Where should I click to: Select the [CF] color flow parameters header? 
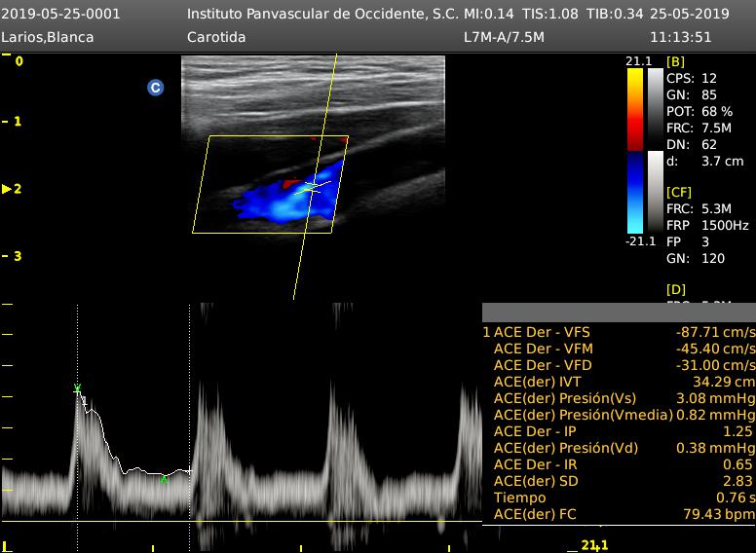point(679,193)
